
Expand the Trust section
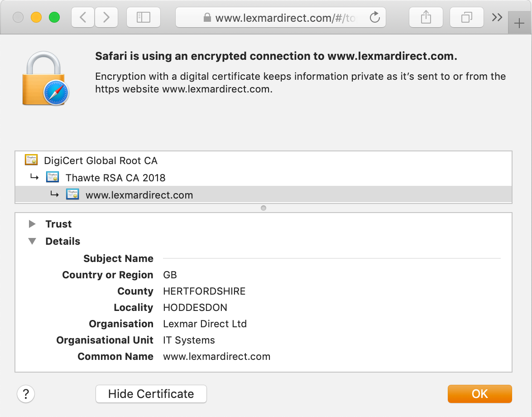coord(32,224)
